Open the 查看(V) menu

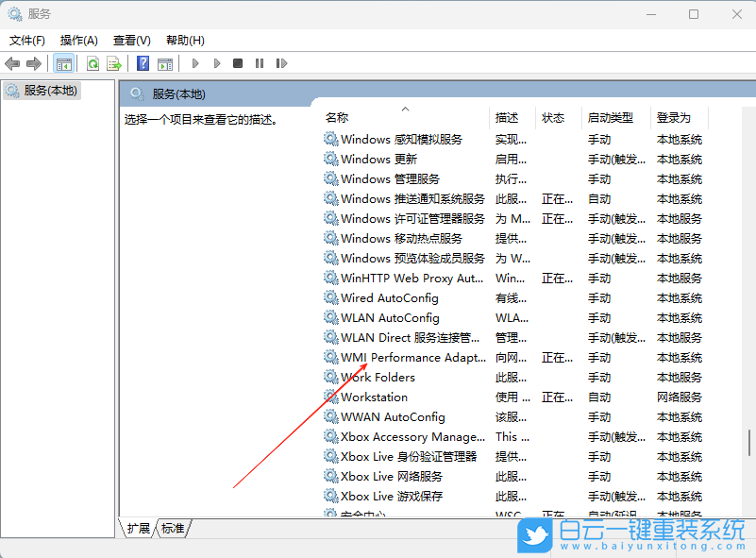pyautogui.click(x=131, y=40)
